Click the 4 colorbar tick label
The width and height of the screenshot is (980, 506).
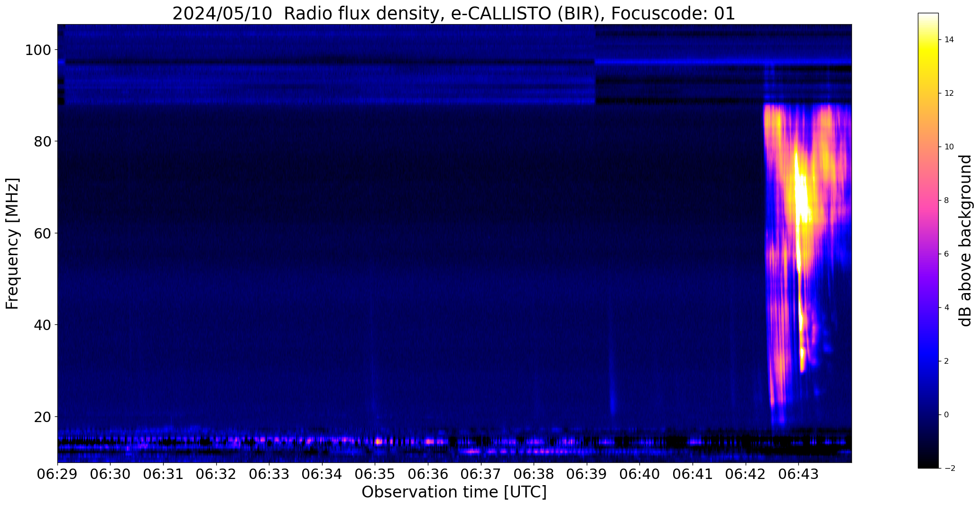point(947,308)
